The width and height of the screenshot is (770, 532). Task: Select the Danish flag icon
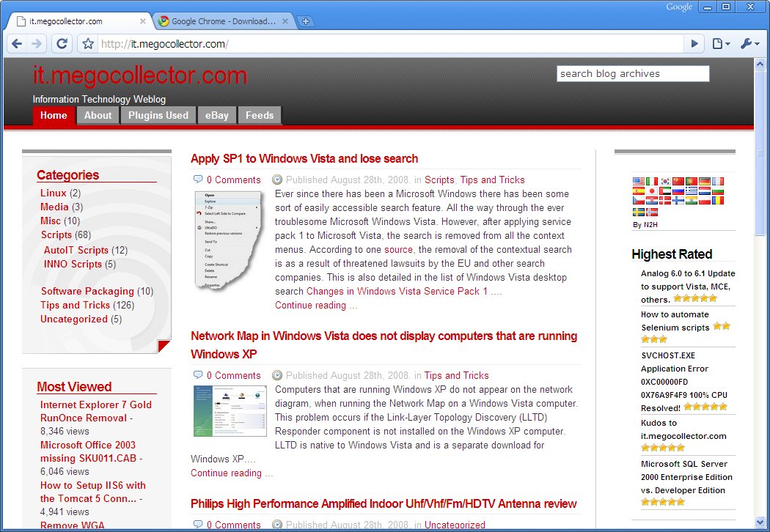click(x=665, y=200)
